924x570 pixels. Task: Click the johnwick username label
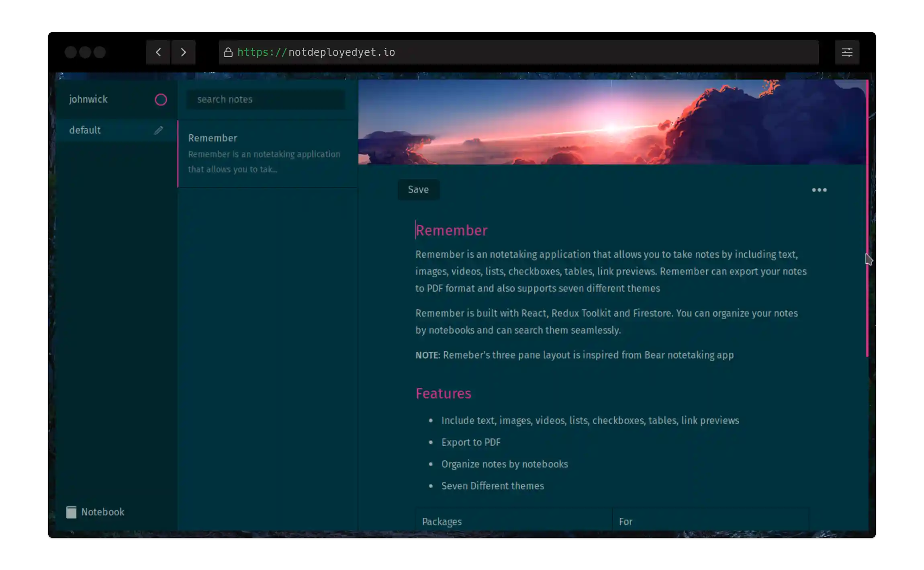click(x=88, y=99)
